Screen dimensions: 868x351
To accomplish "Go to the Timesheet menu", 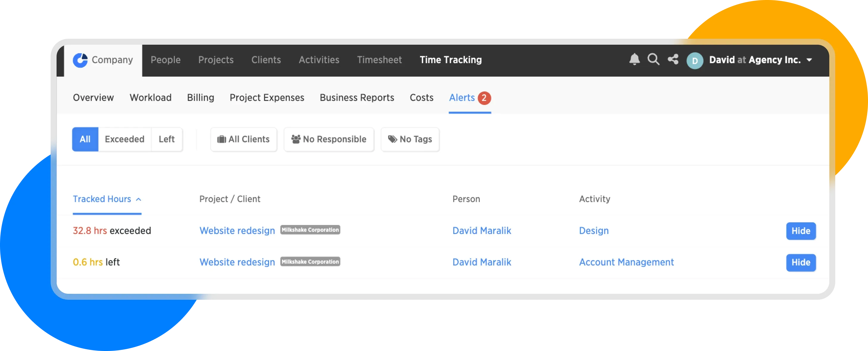I will (379, 60).
